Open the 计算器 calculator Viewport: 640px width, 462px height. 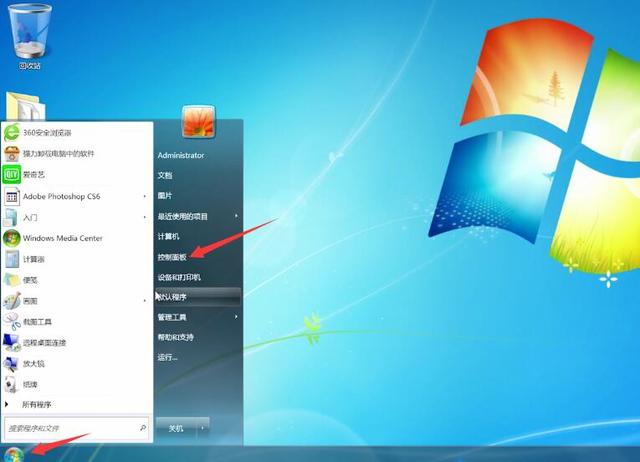coord(34,259)
